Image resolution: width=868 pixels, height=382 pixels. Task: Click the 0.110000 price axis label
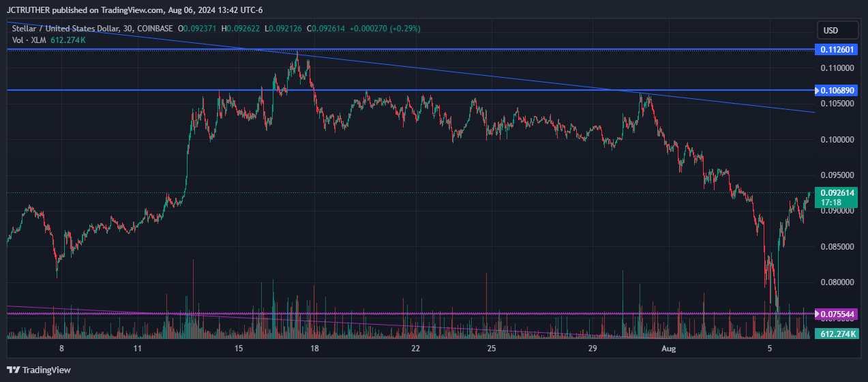(x=837, y=68)
